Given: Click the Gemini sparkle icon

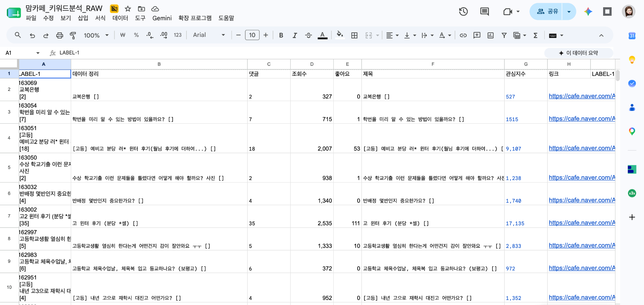Looking at the screenshot, I should coord(588,12).
